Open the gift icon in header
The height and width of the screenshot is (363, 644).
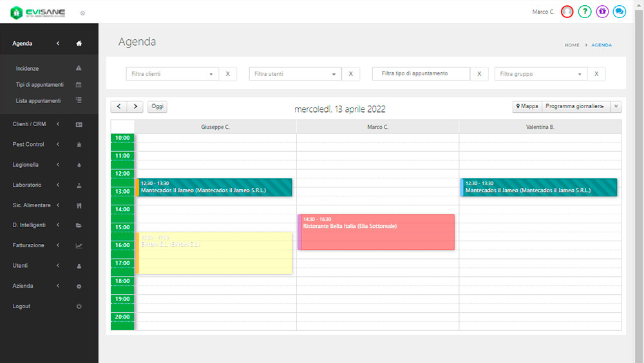click(x=602, y=12)
